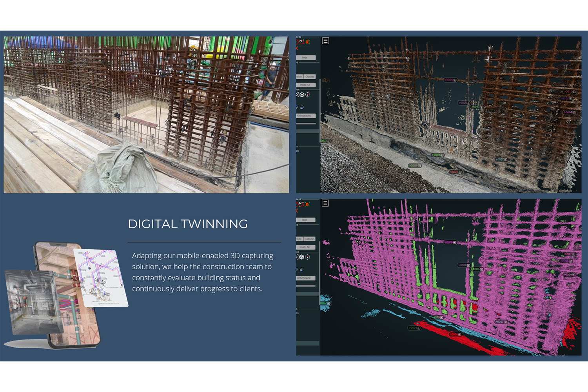Click the rebar construction site photo
Screen dimensions: 588x392
pos(146,114)
